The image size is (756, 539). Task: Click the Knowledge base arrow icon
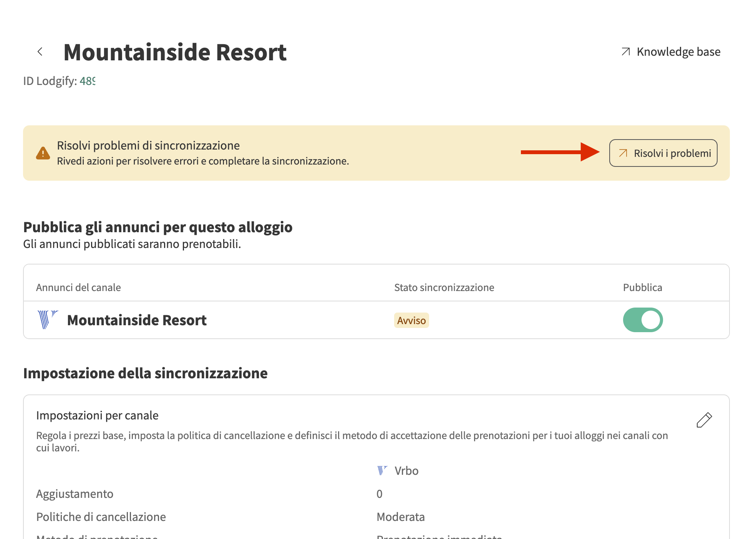pyautogui.click(x=626, y=52)
